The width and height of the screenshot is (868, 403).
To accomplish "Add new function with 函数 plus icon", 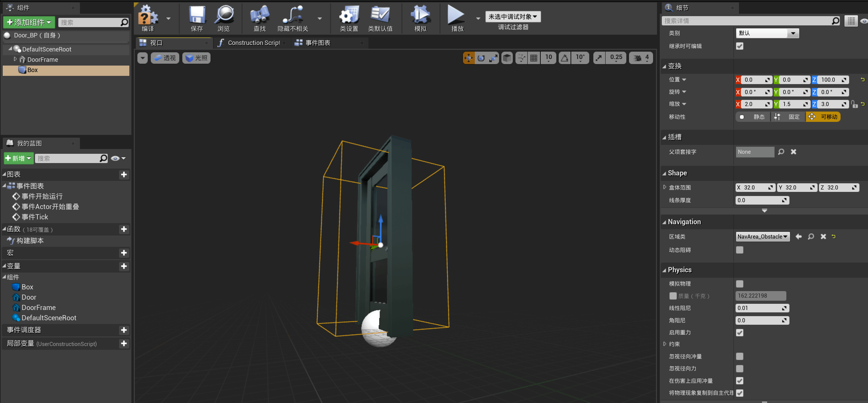I will tap(124, 229).
